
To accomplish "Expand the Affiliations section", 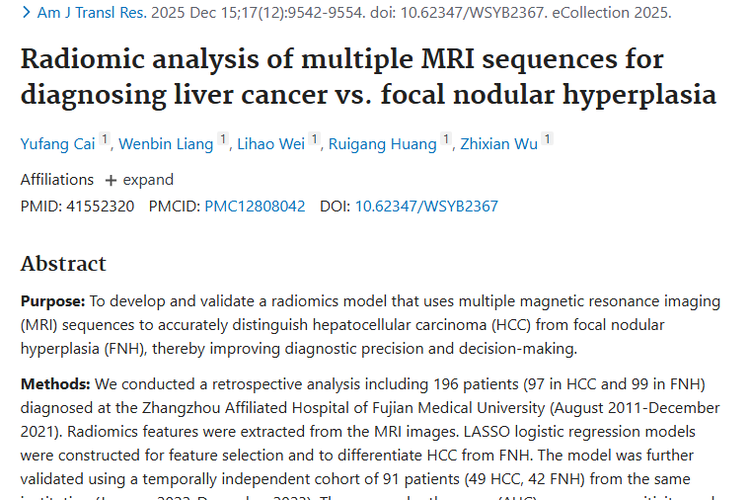I will pos(139,180).
